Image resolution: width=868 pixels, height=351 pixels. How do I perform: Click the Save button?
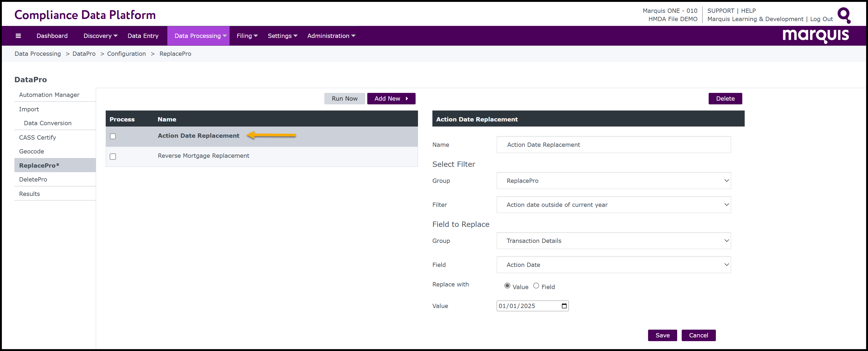point(662,335)
